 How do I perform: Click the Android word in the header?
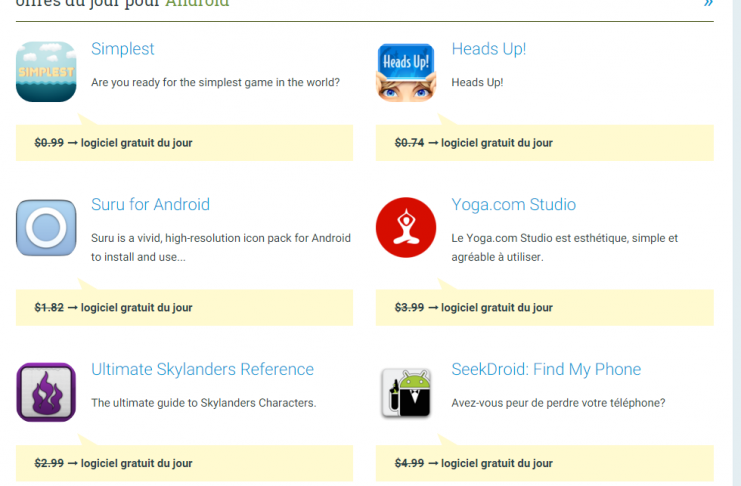(197, 3)
